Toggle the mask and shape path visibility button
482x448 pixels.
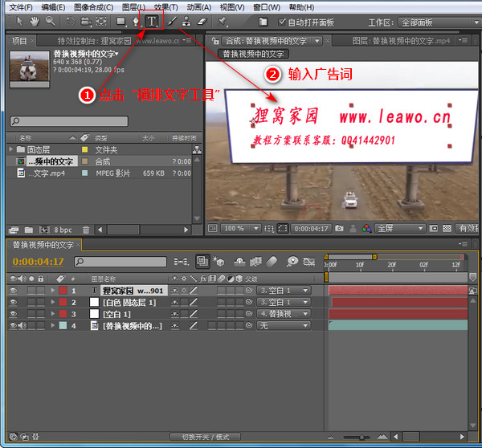click(x=283, y=228)
